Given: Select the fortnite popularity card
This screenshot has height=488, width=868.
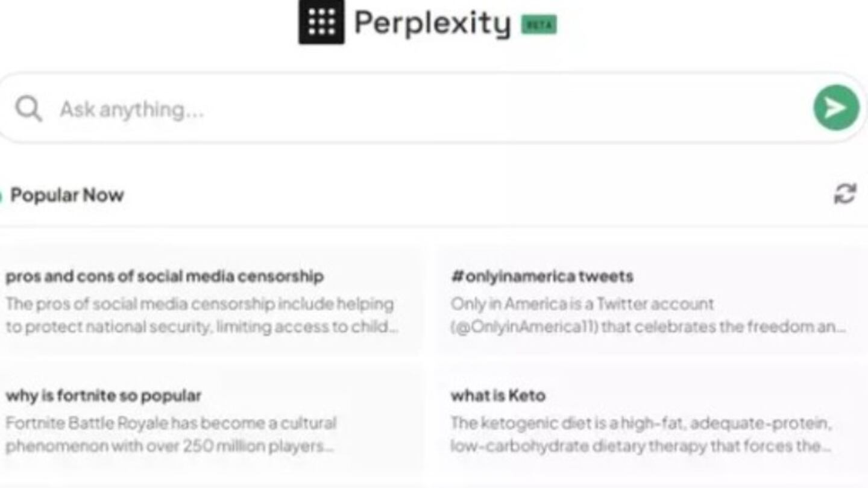Looking at the screenshot, I should tap(210, 420).
